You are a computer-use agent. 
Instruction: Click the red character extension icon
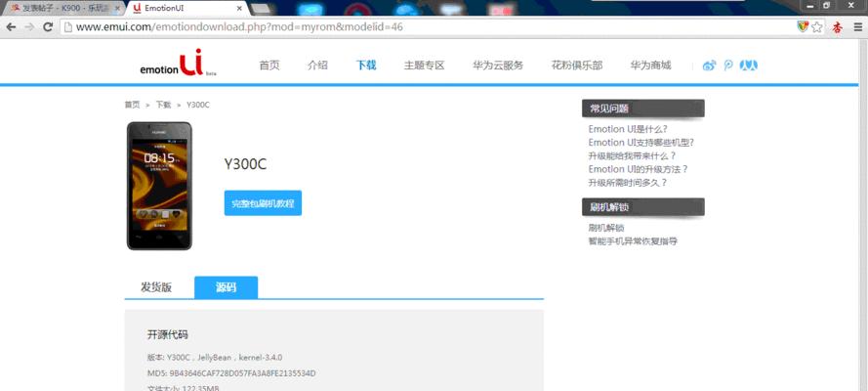(838, 27)
